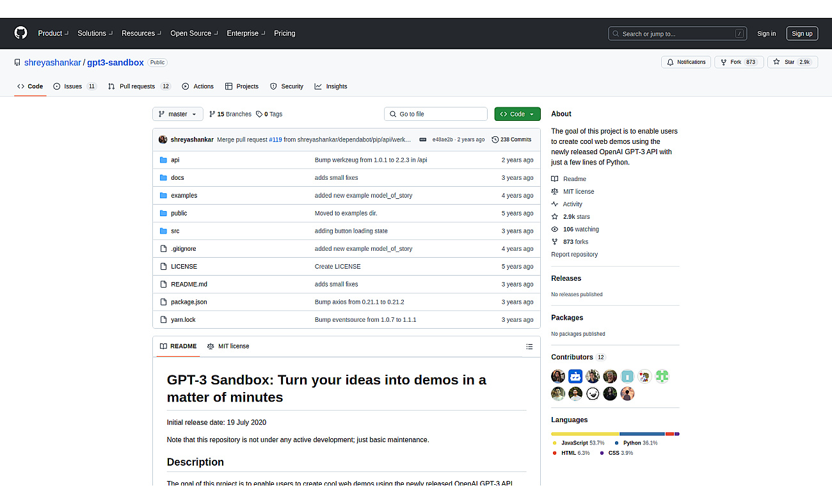Switch to the Actions tab
This screenshot has height=504, width=832.
[198, 86]
